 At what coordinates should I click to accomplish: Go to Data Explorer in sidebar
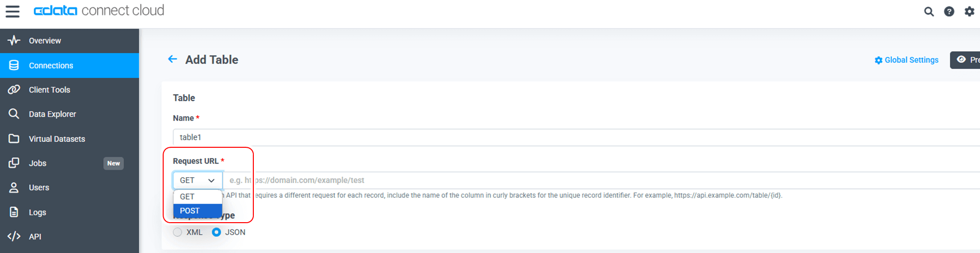pos(52,114)
